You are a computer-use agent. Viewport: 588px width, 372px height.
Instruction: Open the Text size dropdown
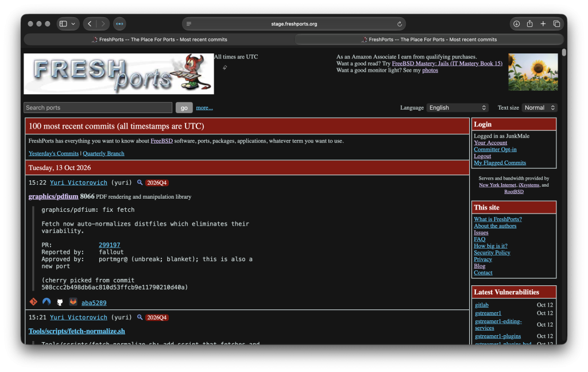[x=540, y=107]
